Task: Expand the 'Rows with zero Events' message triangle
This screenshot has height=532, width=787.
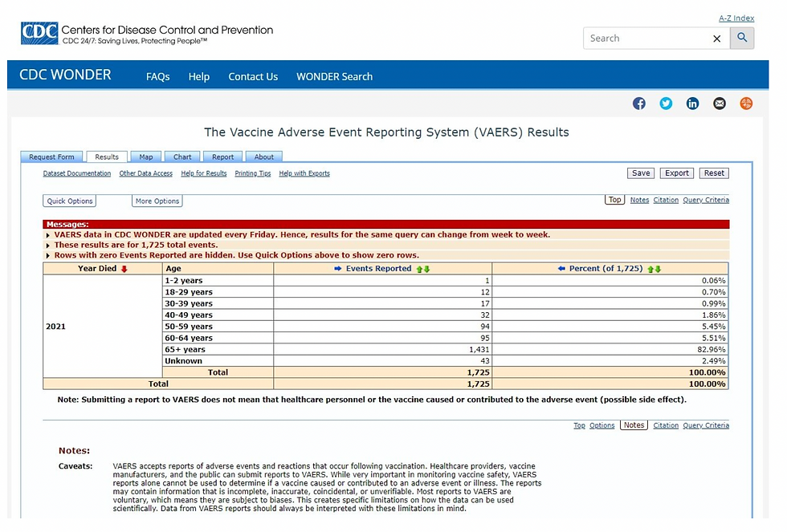Action: coord(47,256)
